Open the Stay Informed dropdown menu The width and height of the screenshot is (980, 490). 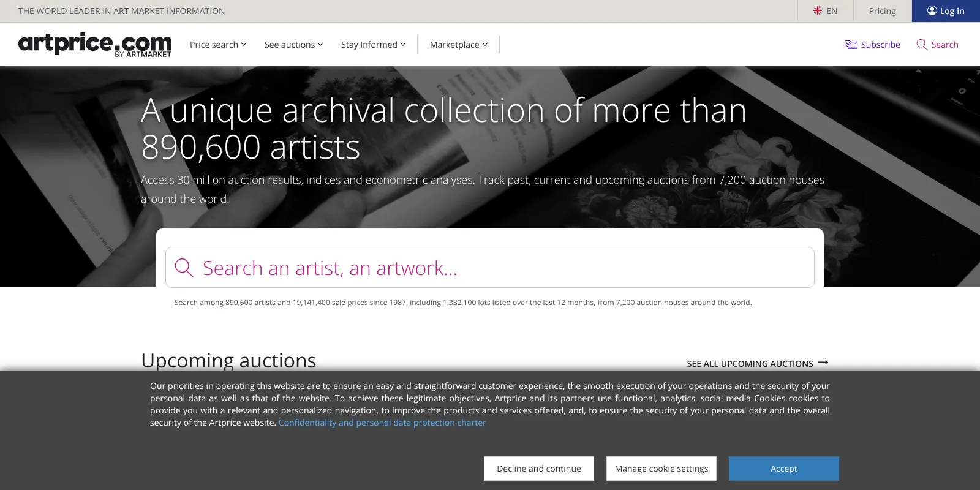[x=373, y=45]
